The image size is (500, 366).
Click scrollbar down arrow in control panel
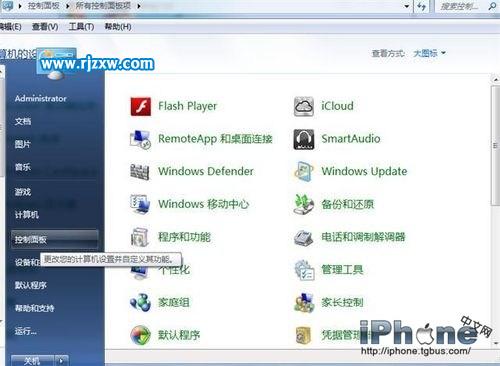(x=496, y=343)
